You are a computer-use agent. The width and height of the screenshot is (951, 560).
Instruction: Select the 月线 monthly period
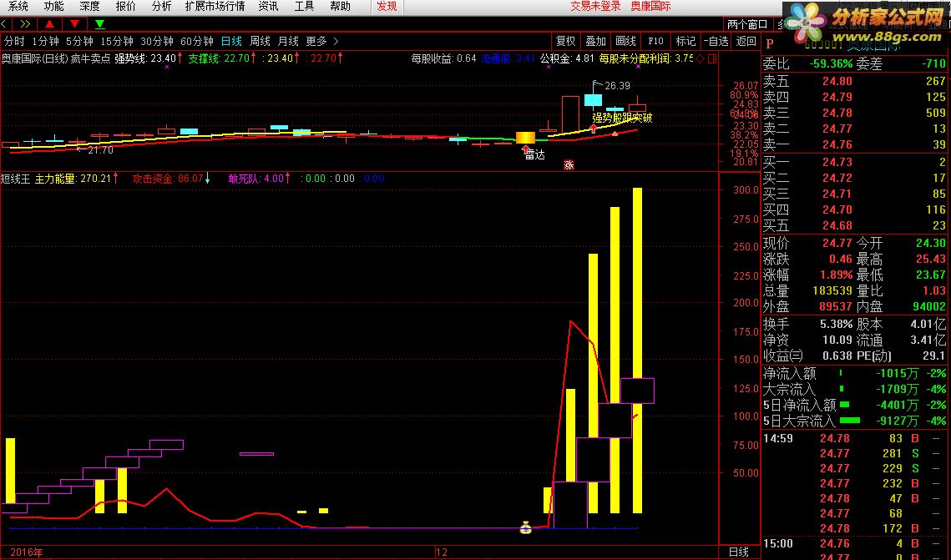coord(288,41)
